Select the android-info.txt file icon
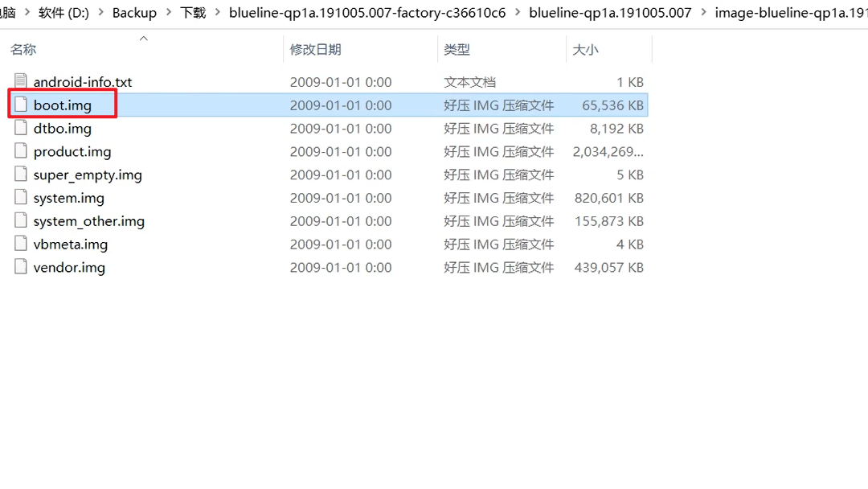 (x=20, y=81)
